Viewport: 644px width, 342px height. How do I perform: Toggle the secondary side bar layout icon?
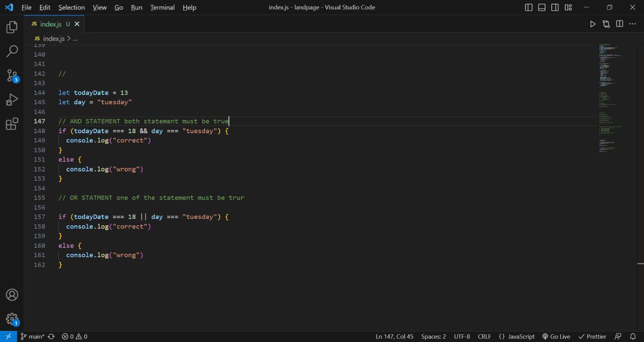tap(555, 8)
